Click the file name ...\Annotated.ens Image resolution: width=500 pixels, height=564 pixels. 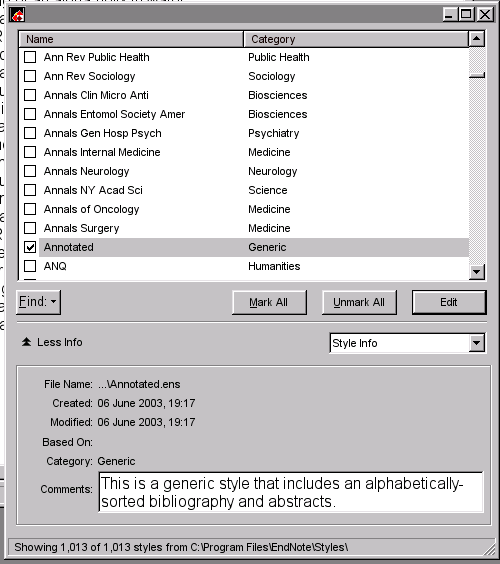click(139, 384)
